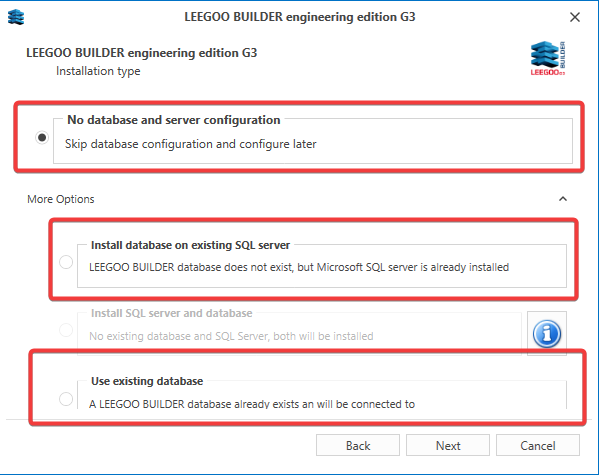Click 'Install database on existing SQL server' heading

[x=190, y=245]
